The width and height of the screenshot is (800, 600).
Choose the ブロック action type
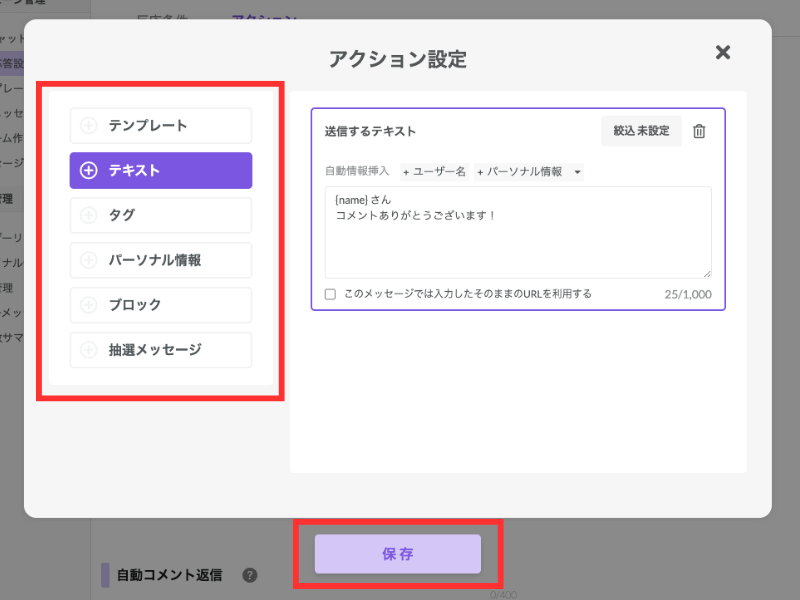pos(161,305)
